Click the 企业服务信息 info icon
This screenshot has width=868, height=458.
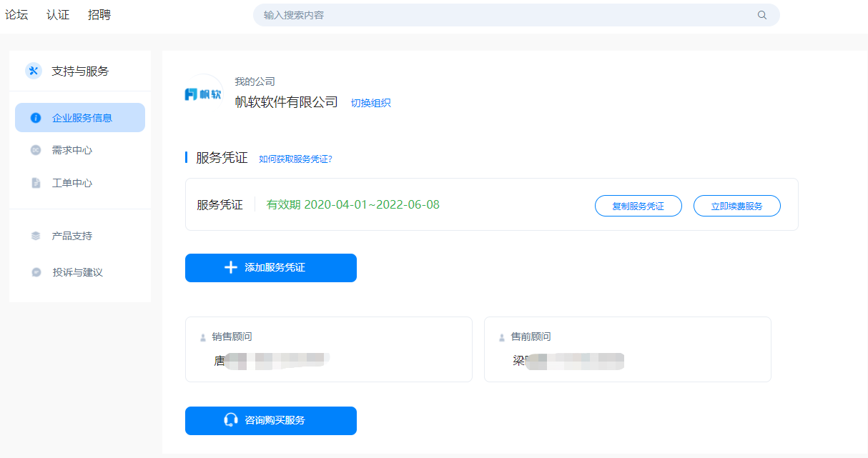36,118
